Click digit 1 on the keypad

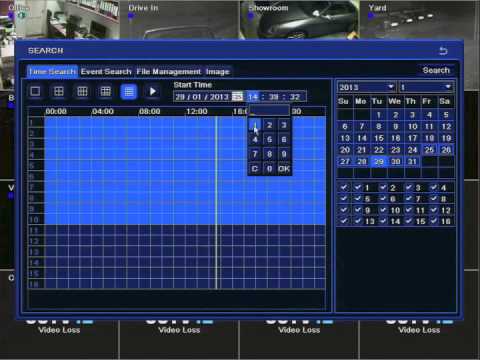pos(255,125)
